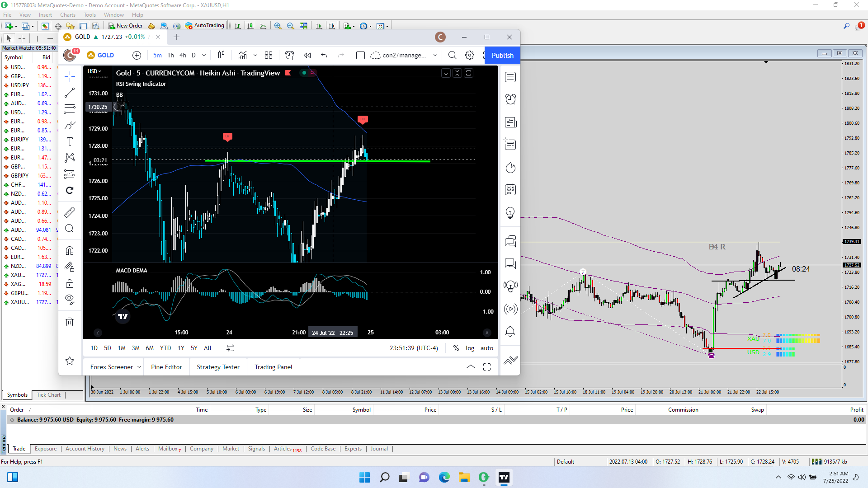The image size is (868, 488).
Task: Toggle hide all drawings eye icon
Action: pos(70,299)
